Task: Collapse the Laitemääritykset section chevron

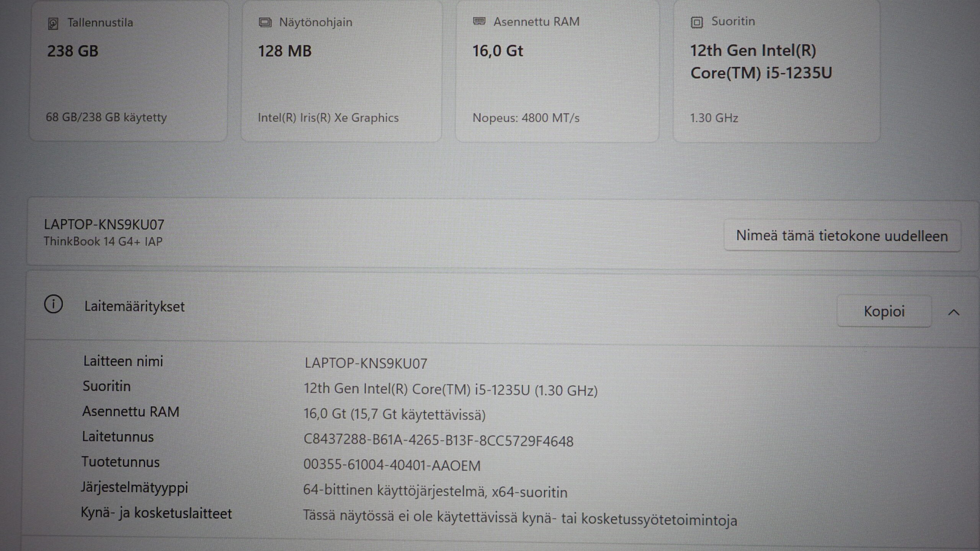Action: point(954,313)
